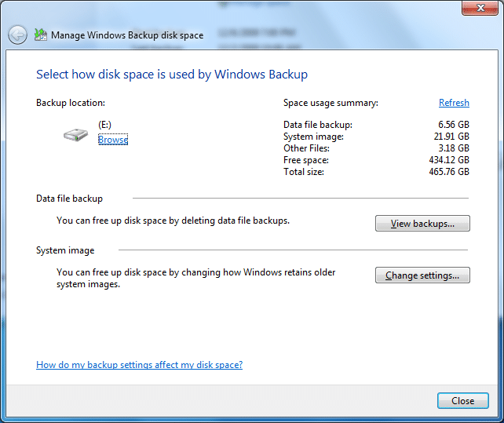Click the back arrow button
504x423 pixels.
click(x=17, y=35)
